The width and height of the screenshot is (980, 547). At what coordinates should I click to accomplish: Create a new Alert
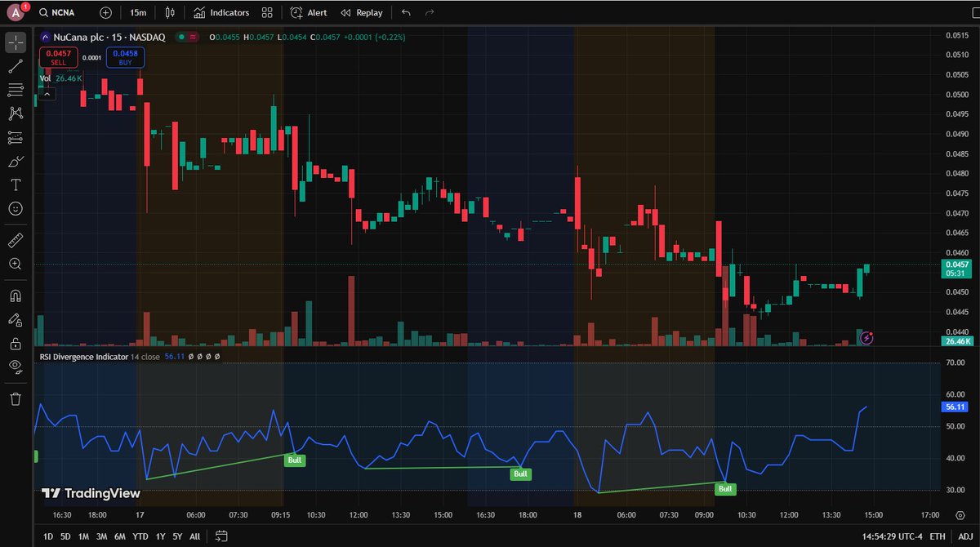click(x=309, y=13)
